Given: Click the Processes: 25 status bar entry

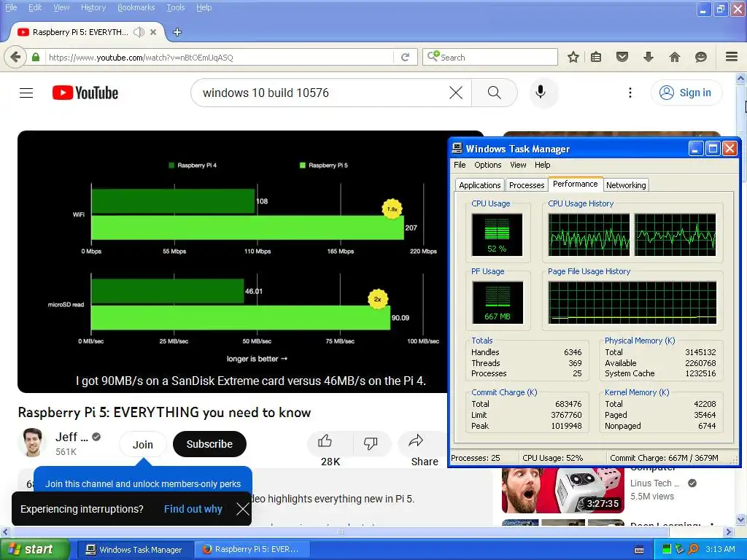Looking at the screenshot, I should pyautogui.click(x=475, y=458).
